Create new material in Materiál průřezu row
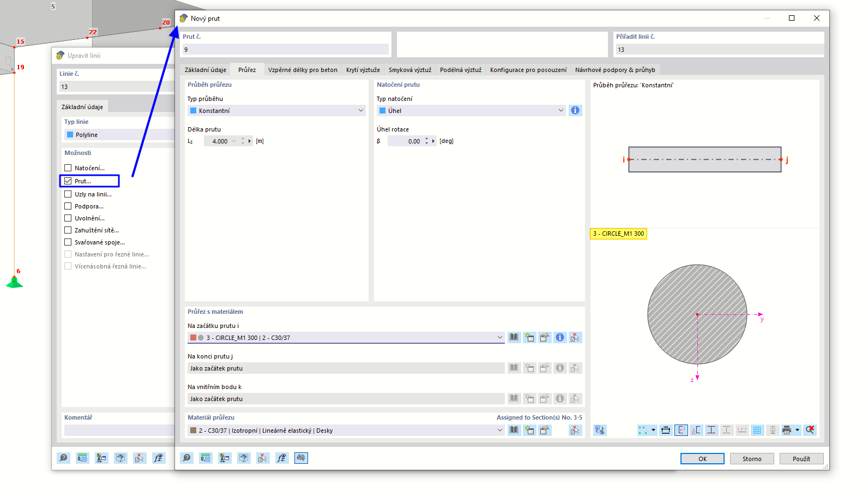Screen dimensions: 868x496 click(529, 431)
